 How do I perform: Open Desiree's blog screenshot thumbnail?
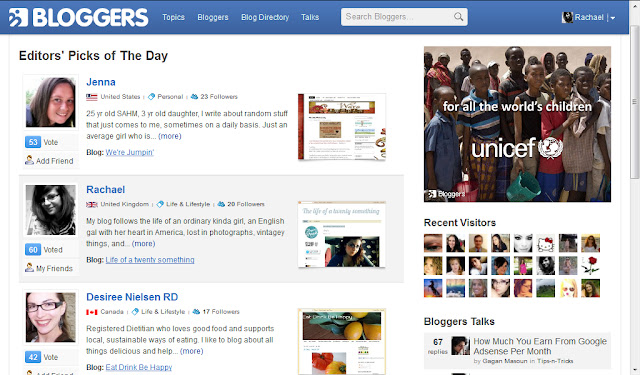(342, 342)
